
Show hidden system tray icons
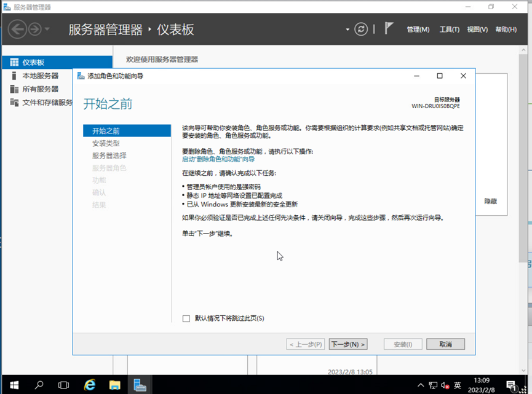tap(421, 385)
